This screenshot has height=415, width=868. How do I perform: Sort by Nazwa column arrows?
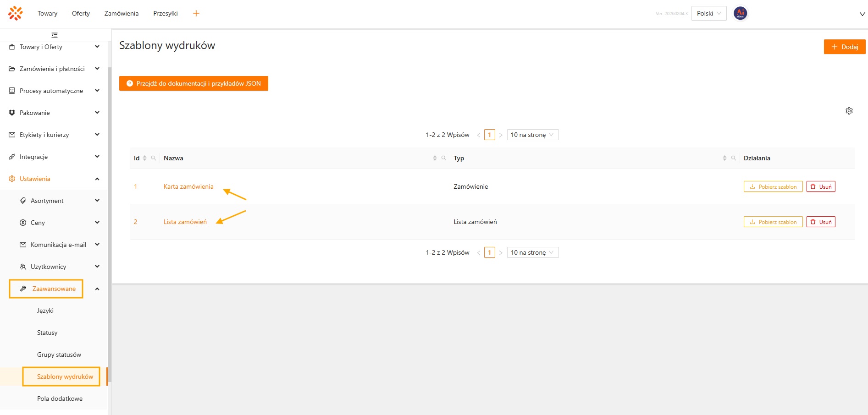[x=435, y=158]
